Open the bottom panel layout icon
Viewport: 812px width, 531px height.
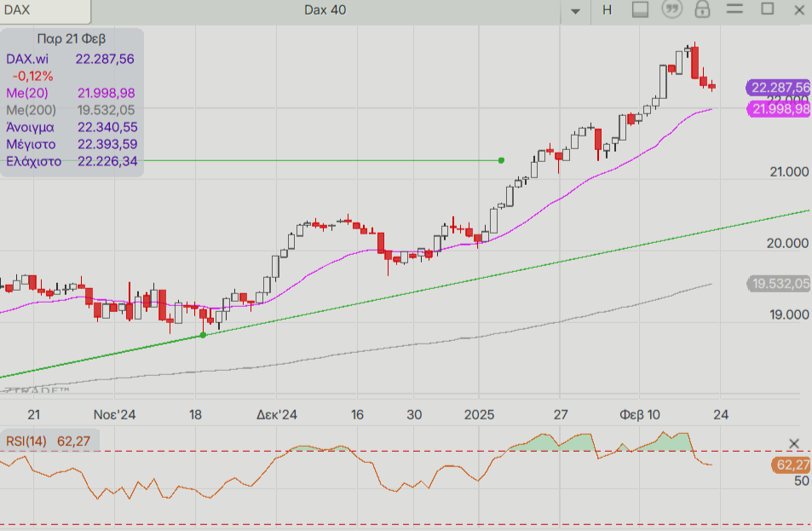coord(640,9)
